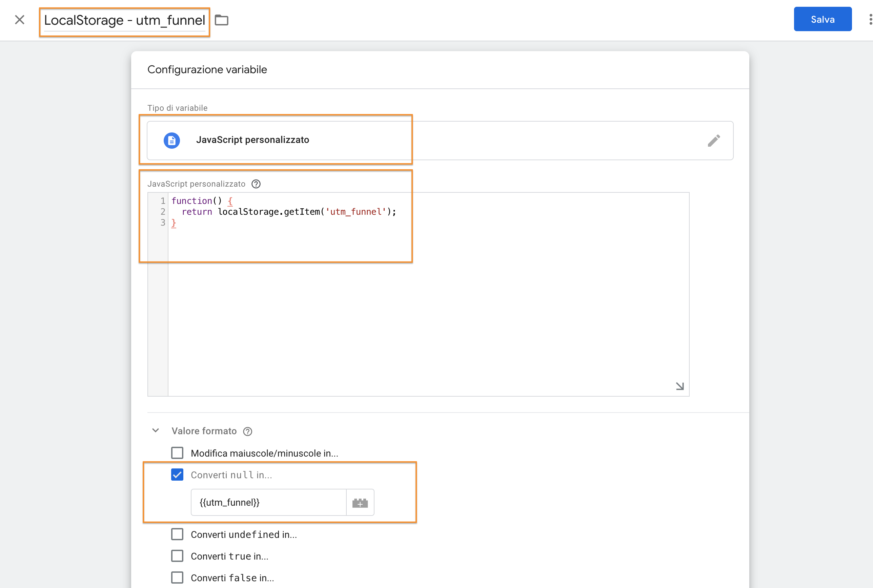Close the variable editor with the X icon
The image size is (873, 588).
pyautogui.click(x=20, y=20)
